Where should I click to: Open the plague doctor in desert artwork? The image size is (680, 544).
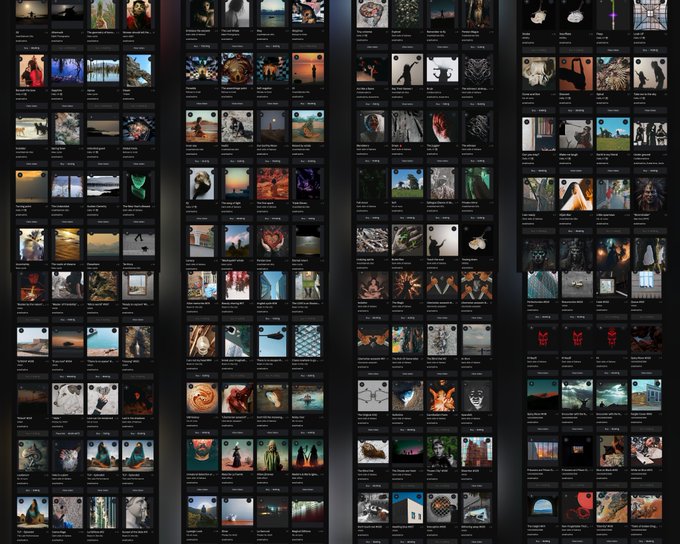coord(237,455)
